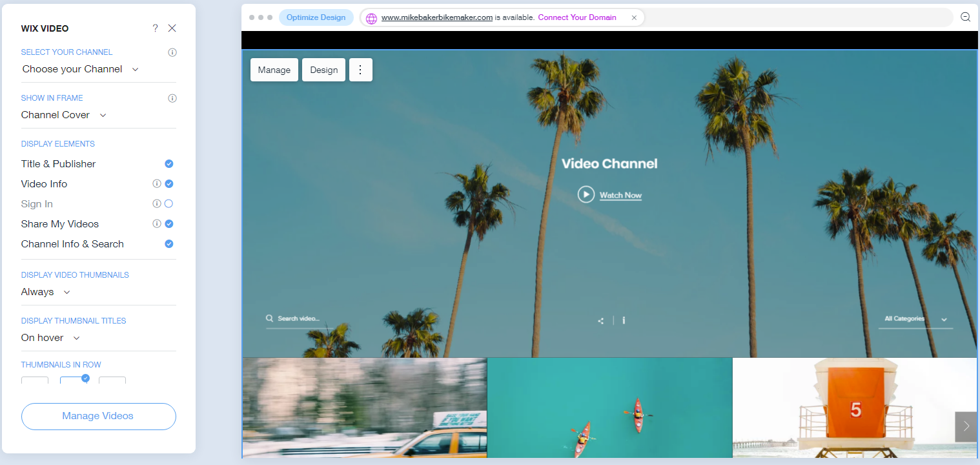Open the three-dots more options button
980x465 pixels.
360,70
